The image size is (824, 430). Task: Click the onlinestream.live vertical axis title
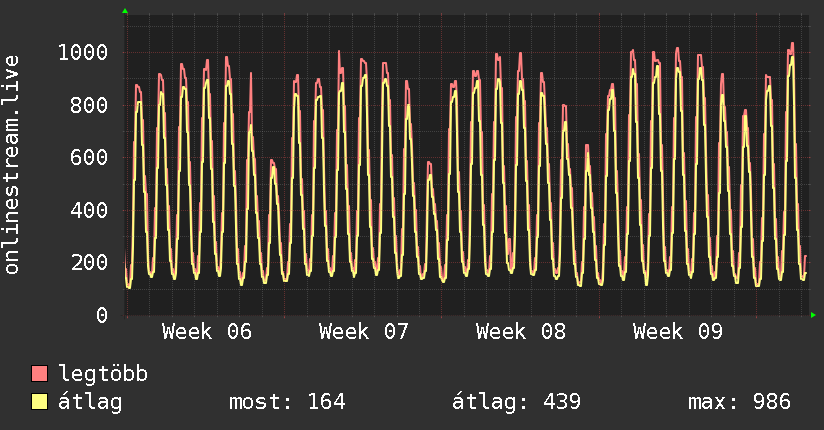[11, 165]
